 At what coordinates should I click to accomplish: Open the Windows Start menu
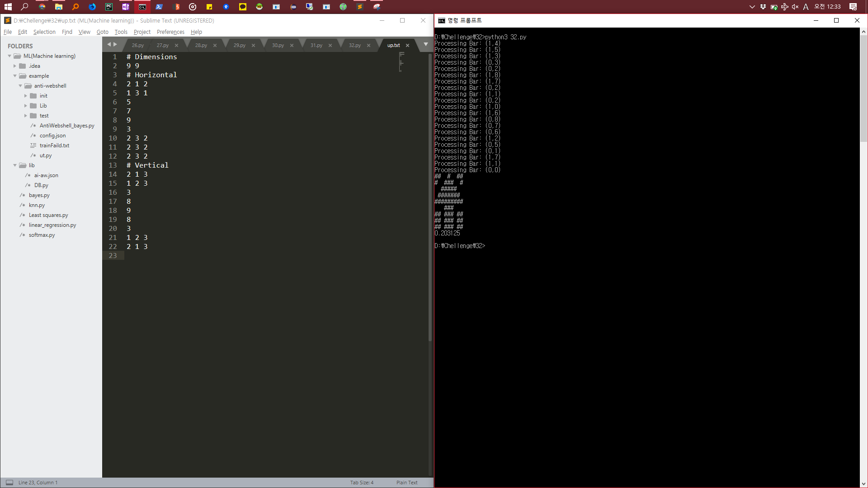tap(8, 7)
